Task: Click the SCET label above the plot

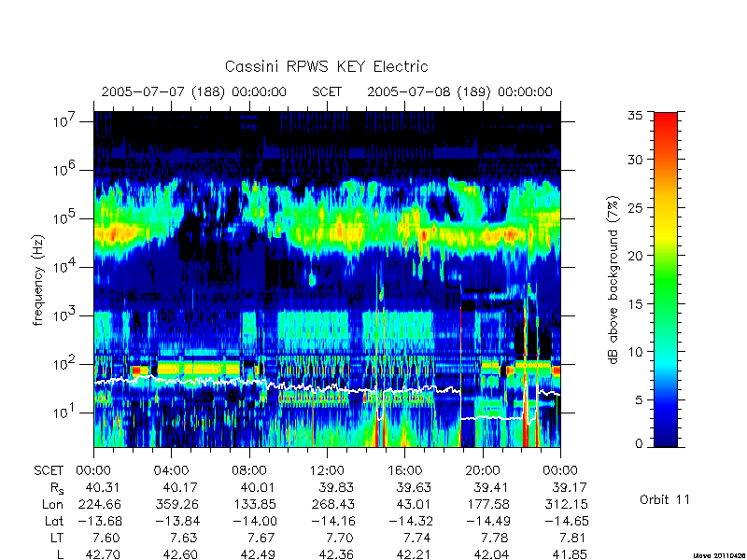Action: coord(327,91)
